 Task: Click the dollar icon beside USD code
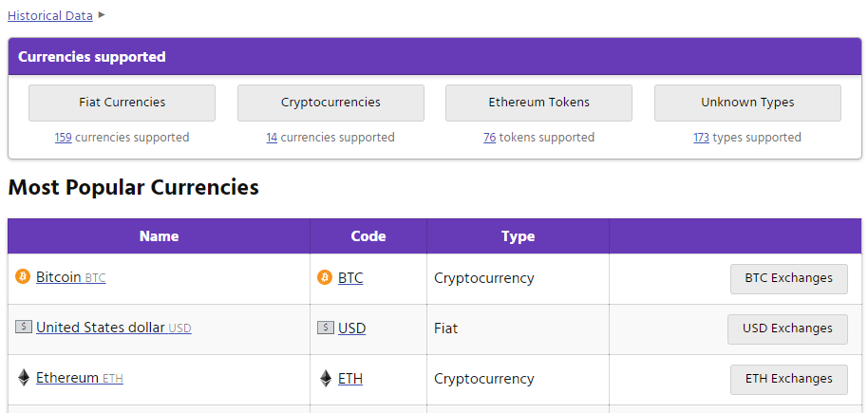tap(326, 328)
